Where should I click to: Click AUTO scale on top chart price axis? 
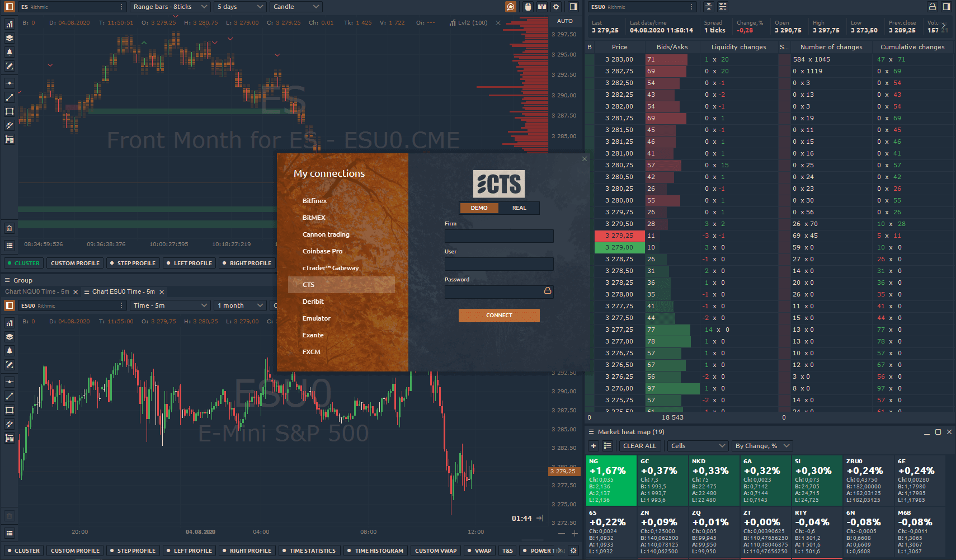click(x=565, y=21)
